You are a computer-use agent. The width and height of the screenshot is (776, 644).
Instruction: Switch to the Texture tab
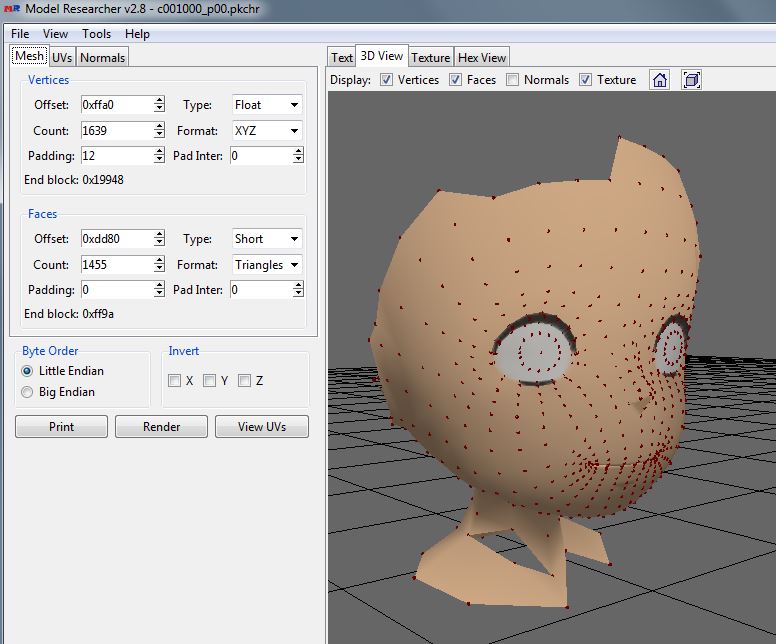click(431, 57)
